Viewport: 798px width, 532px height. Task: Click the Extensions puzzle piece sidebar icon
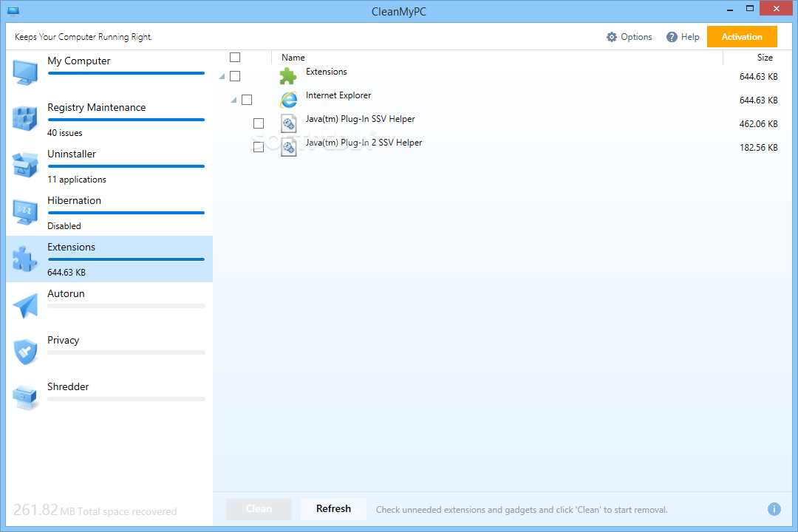coord(25,259)
